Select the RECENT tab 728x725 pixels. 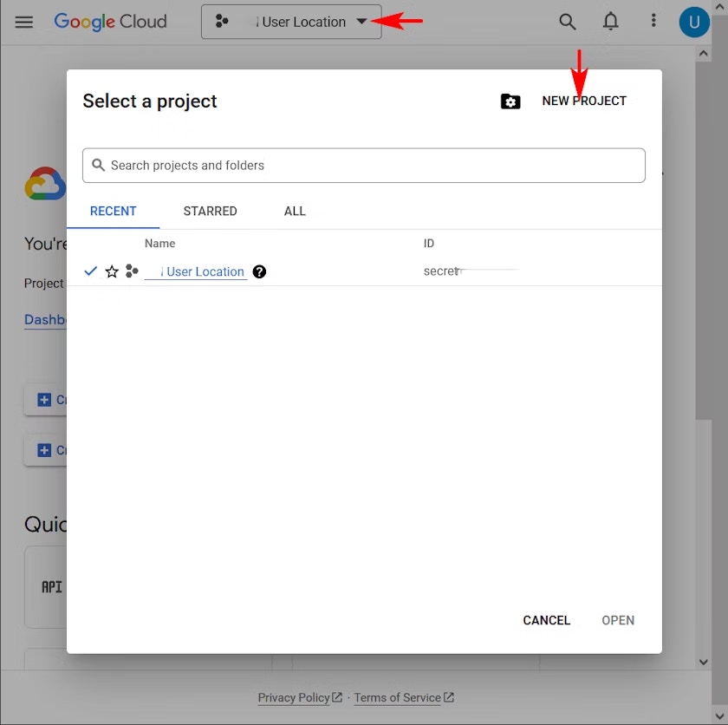pyautogui.click(x=114, y=211)
